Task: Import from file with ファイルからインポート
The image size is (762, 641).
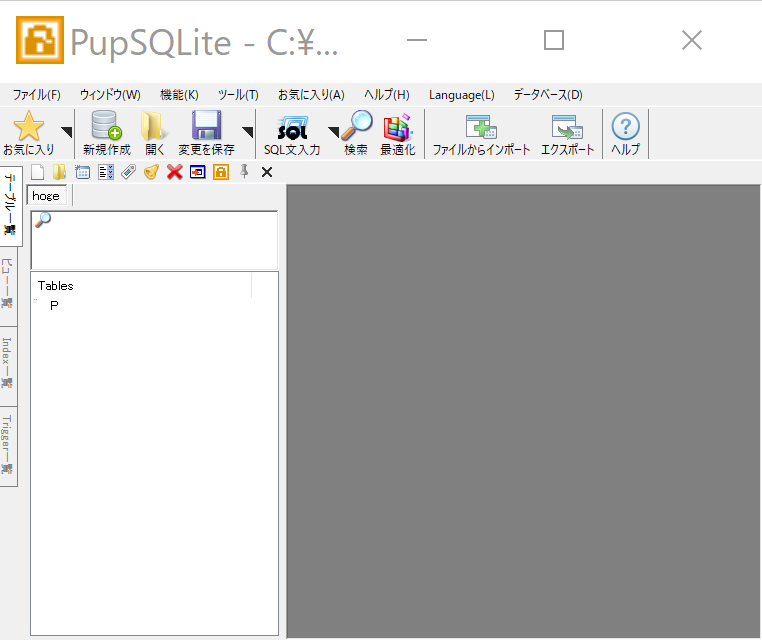Action: click(481, 135)
